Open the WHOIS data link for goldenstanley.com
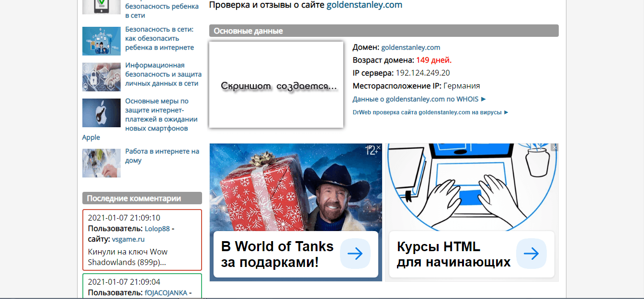 pyautogui.click(x=417, y=99)
